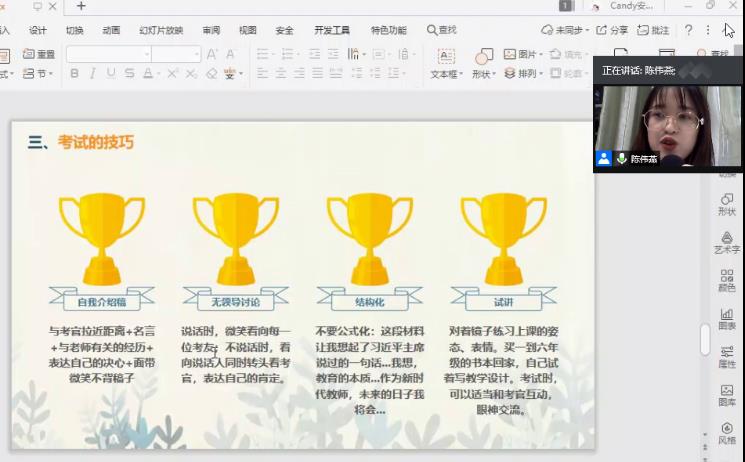Image resolution: width=745 pixels, height=462 pixels.
Task: Expand the 图片 picture dropdown arrow
Action: click(x=543, y=54)
